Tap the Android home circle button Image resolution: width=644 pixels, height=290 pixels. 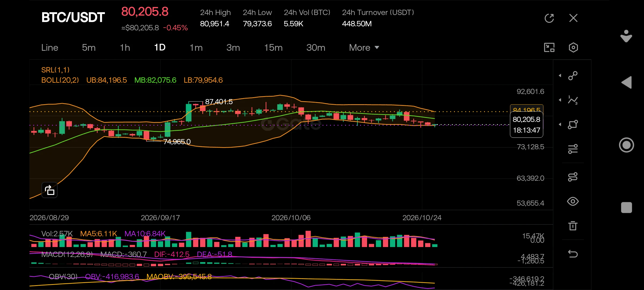coord(627,145)
